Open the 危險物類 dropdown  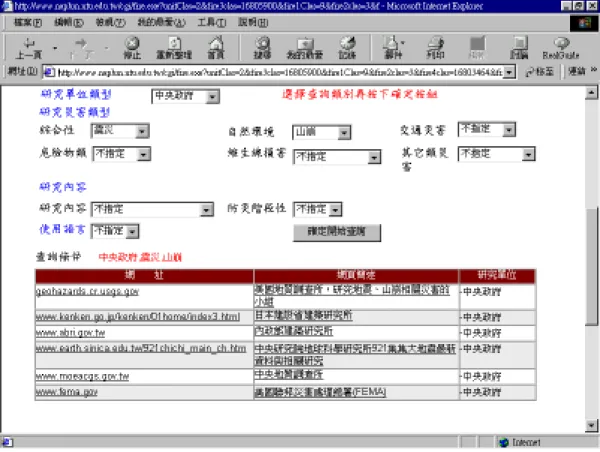(x=122, y=154)
